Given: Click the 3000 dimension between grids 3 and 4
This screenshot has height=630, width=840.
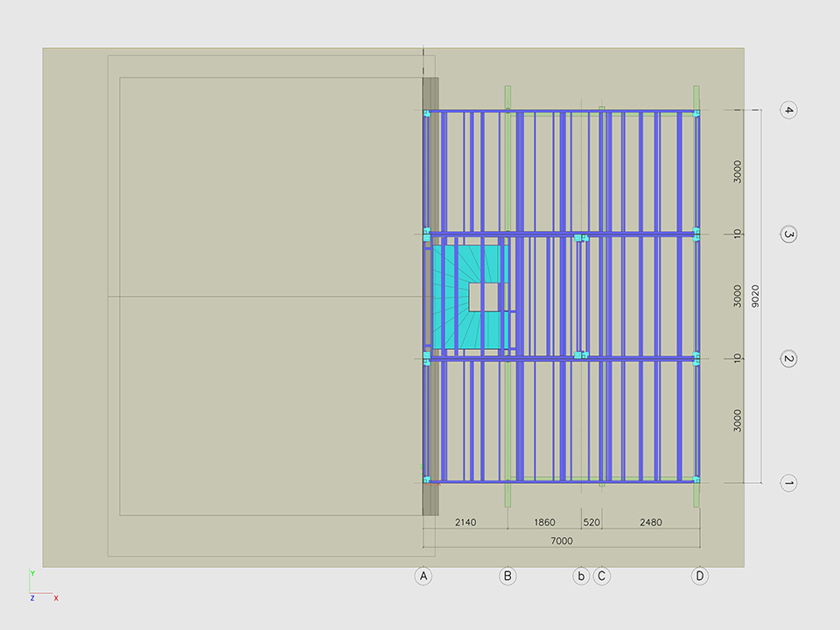Looking at the screenshot, I should point(738,171).
